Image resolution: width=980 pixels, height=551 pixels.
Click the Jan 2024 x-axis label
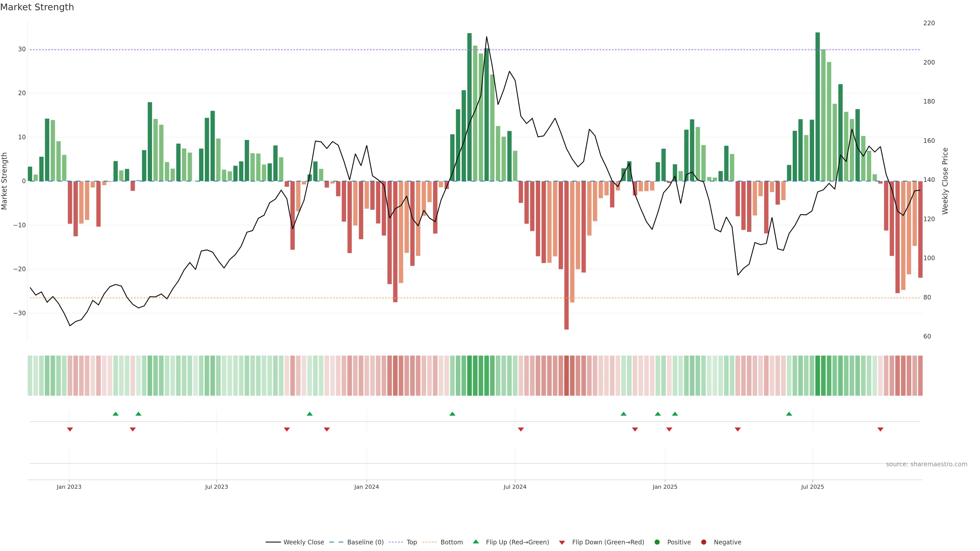pos(366,487)
